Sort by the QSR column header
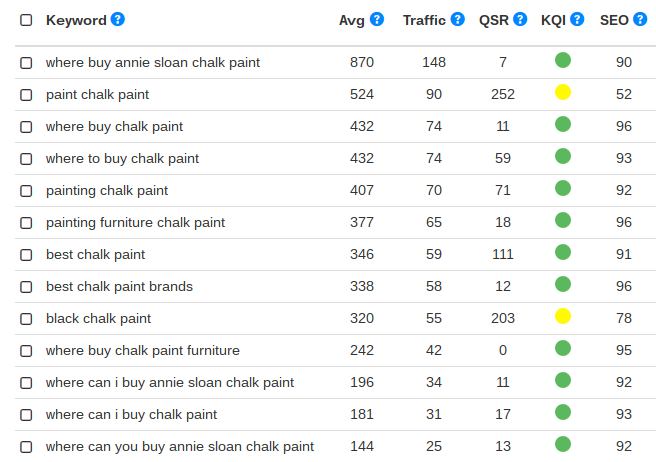This screenshot has height=462, width=656. coord(494,20)
